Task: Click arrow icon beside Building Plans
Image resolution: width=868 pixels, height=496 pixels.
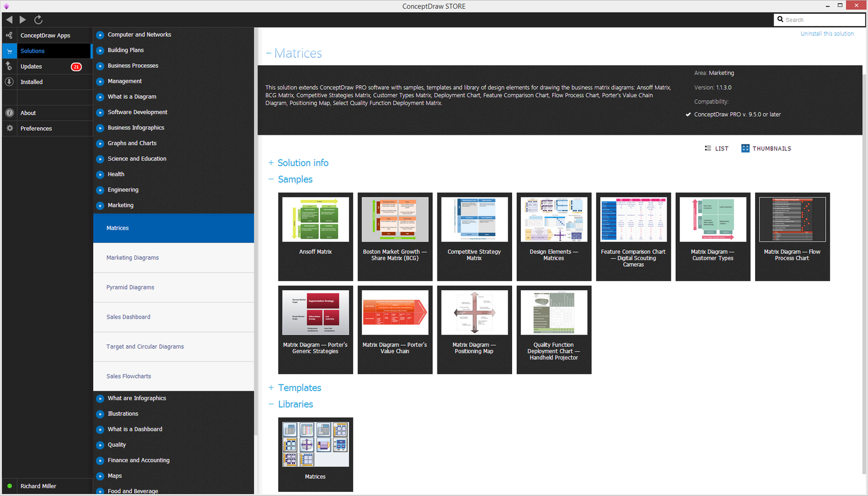Action: click(100, 50)
